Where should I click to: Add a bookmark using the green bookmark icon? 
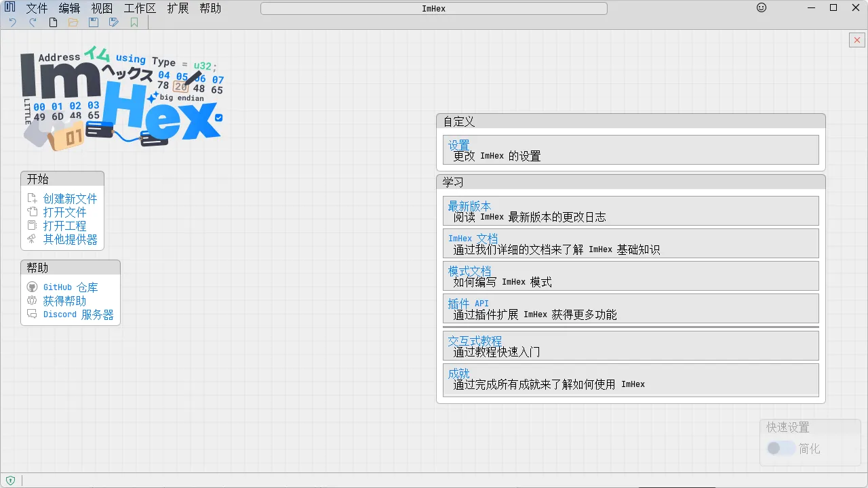pyautogui.click(x=134, y=22)
